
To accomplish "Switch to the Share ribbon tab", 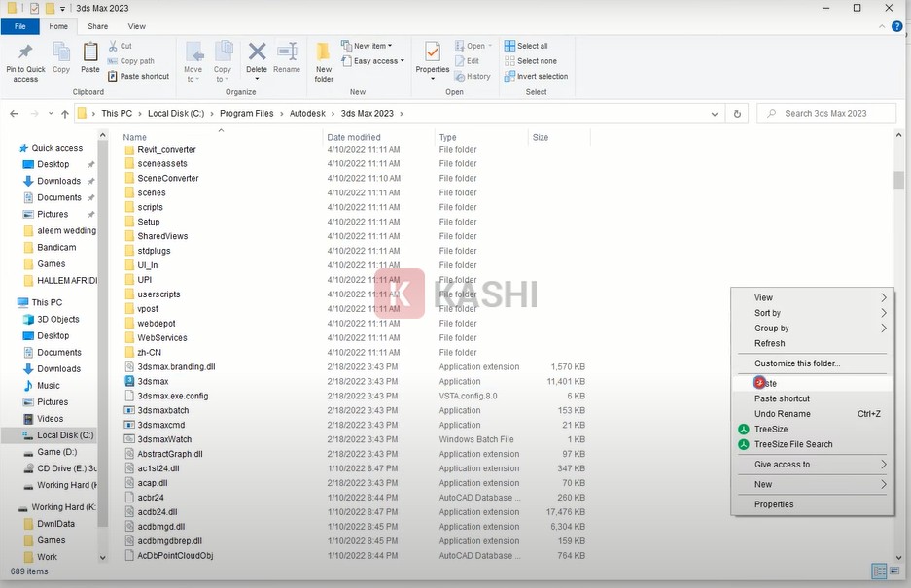I will coord(96,26).
